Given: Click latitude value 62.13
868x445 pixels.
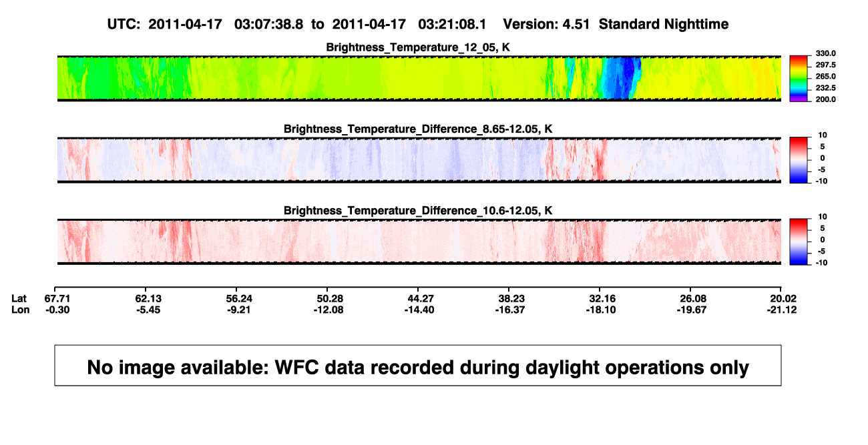Looking at the screenshot, I should [148, 299].
